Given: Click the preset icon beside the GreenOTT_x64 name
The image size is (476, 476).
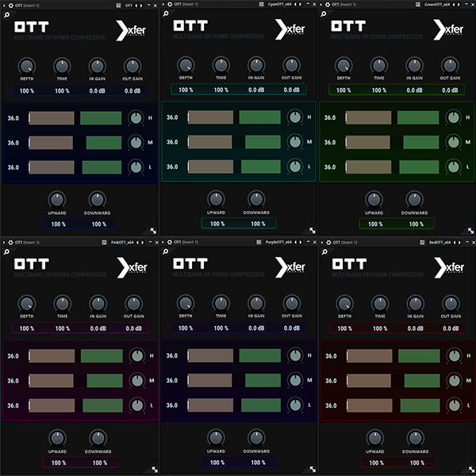Looking at the screenshot, I should point(418,5).
